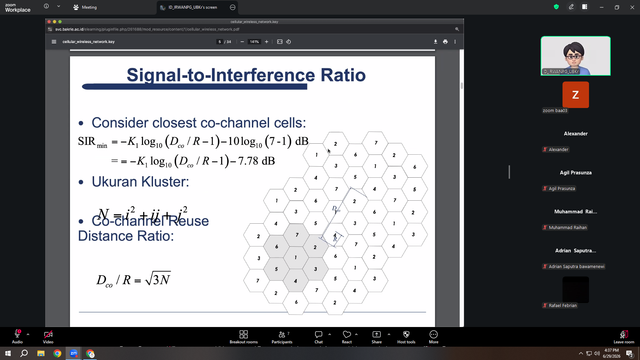640x360 pixels.
Task: Zoom out the PDF with minus
Action: click(242, 42)
